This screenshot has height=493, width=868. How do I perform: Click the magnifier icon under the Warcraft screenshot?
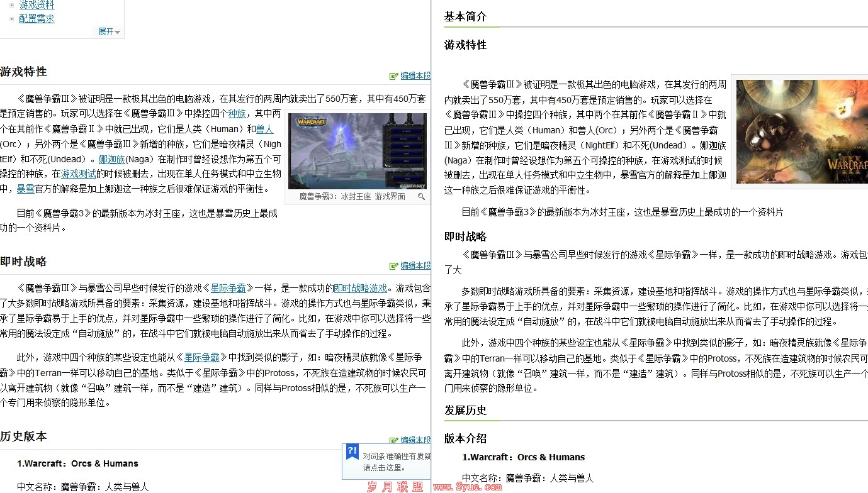pos(421,197)
